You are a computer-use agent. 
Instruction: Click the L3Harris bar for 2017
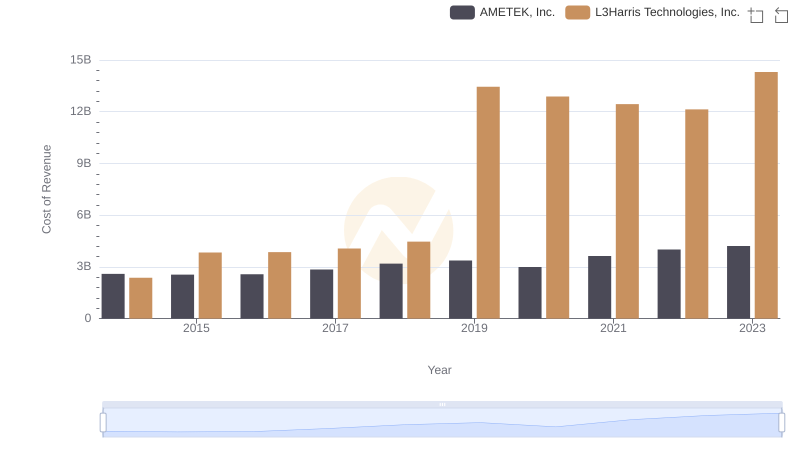point(349,283)
